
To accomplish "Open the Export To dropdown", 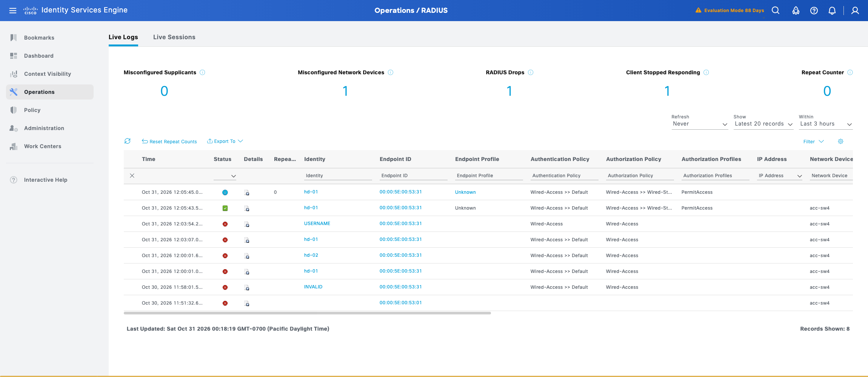I will click(225, 141).
